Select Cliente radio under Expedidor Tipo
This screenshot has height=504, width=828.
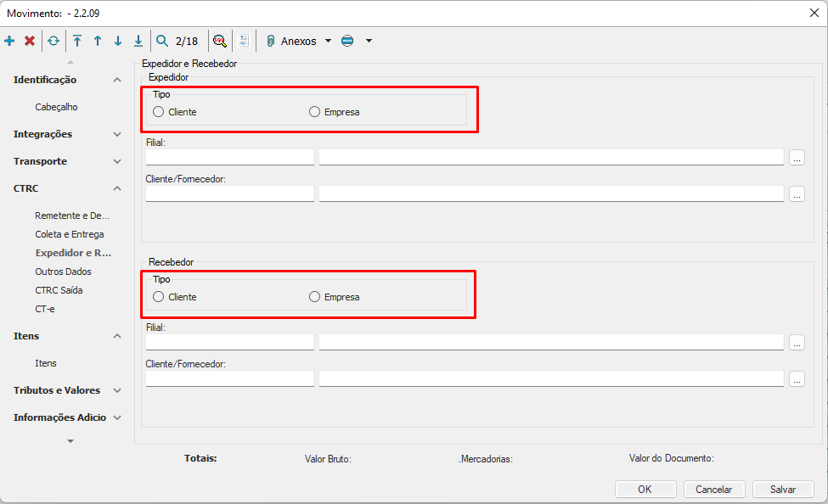159,112
